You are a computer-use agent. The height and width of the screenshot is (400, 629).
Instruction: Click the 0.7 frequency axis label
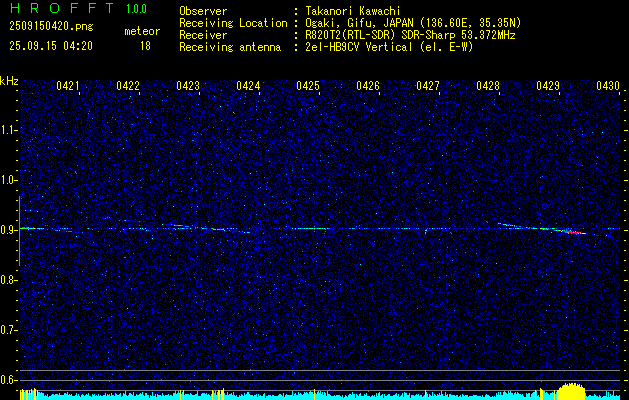(x=9, y=330)
